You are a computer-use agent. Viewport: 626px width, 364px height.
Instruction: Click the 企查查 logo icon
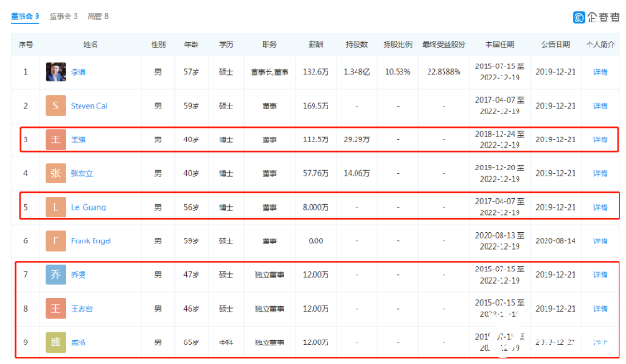click(578, 18)
